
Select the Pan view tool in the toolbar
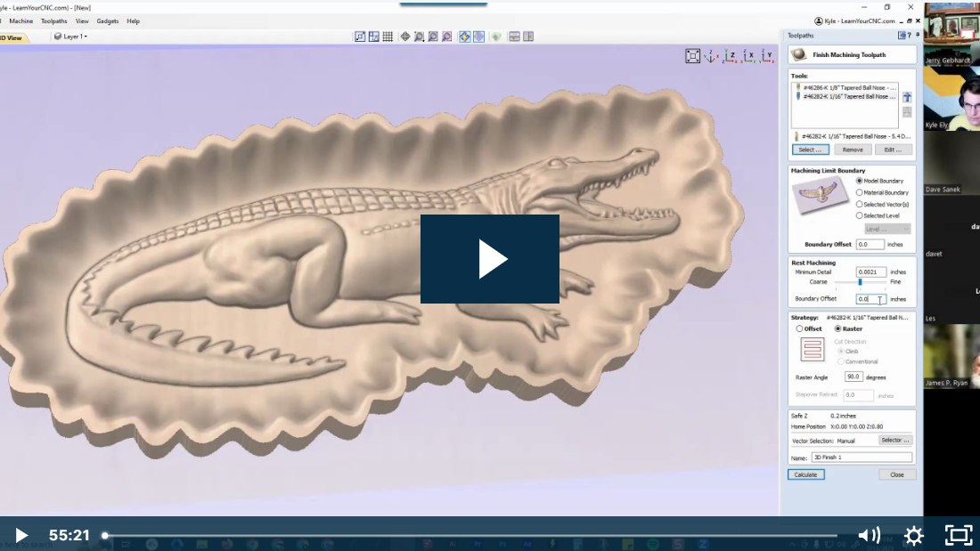tap(404, 36)
